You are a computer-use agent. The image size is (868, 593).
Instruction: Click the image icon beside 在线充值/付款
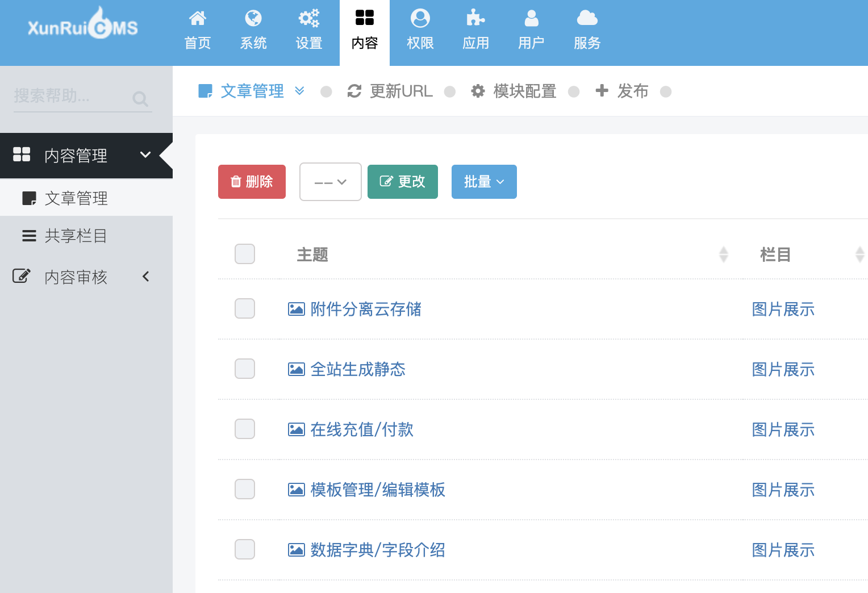tap(297, 429)
